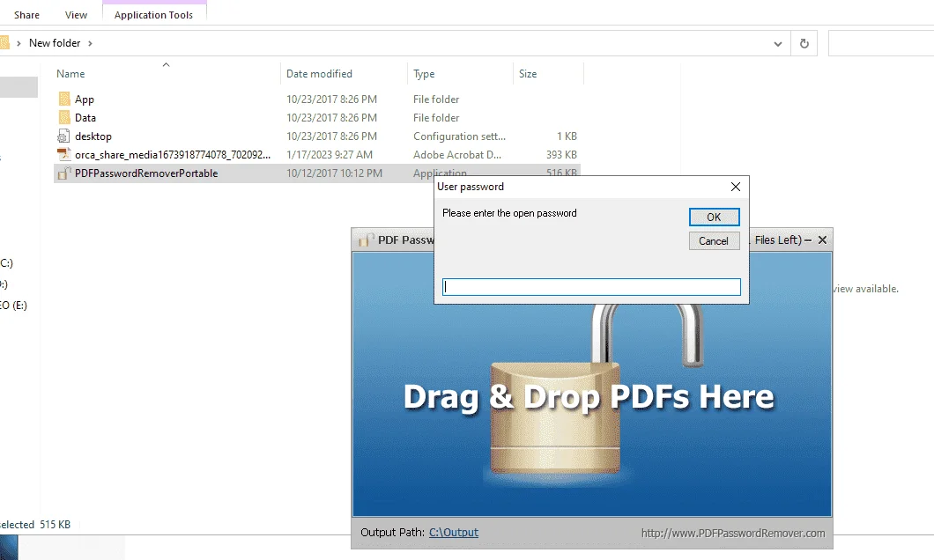This screenshot has width=934, height=560.
Task: Click the Please enter the open password label
Action: [x=509, y=213]
